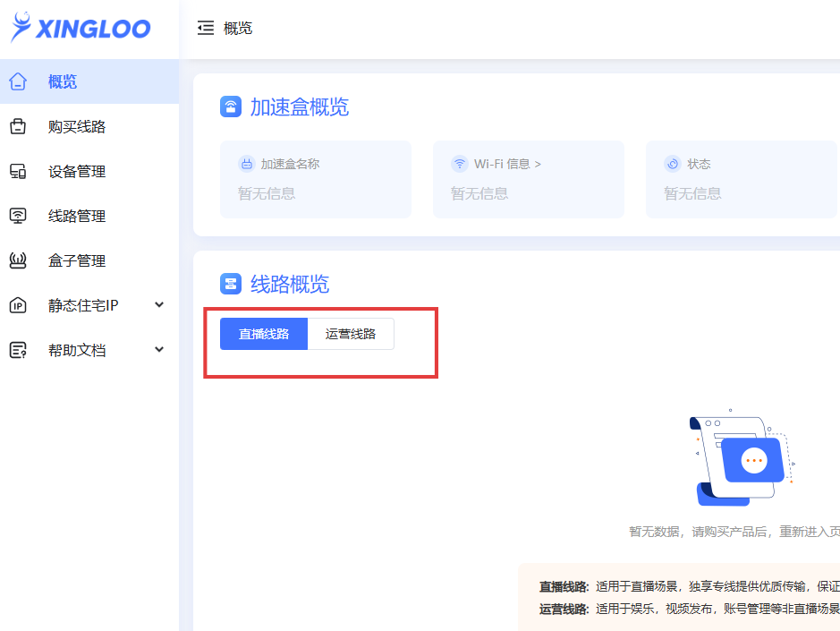
Task: Click the Wi-Fi monitor icon beside 线路管理
Action: tap(18, 216)
